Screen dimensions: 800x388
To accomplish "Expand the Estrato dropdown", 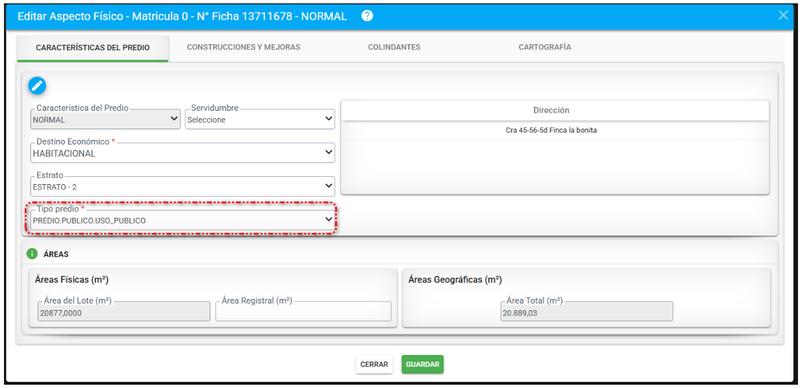I will pos(183,186).
